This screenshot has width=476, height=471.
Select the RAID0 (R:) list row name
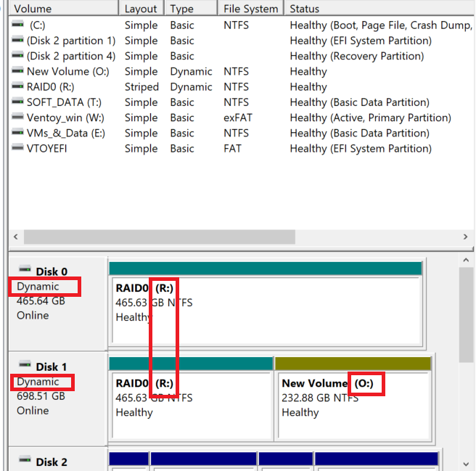pyautogui.click(x=50, y=87)
